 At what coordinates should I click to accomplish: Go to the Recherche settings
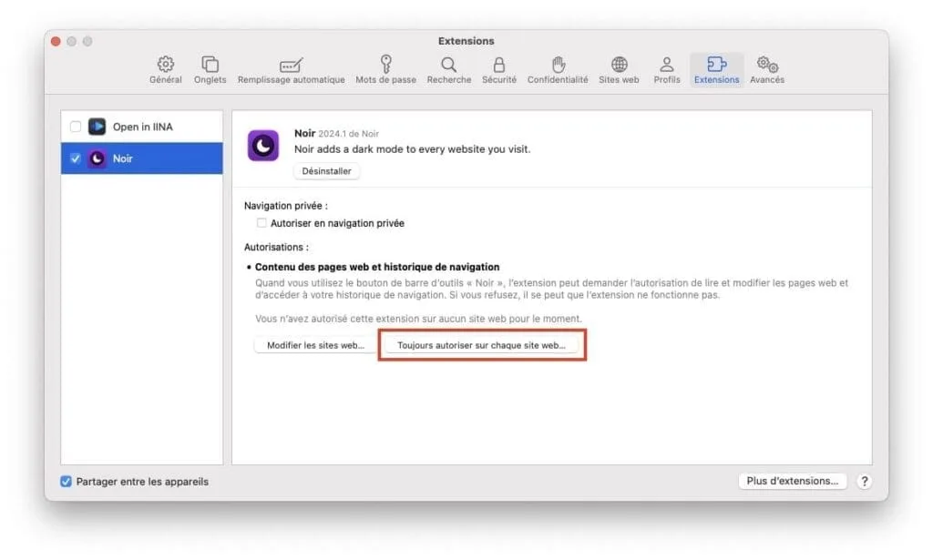(448, 69)
